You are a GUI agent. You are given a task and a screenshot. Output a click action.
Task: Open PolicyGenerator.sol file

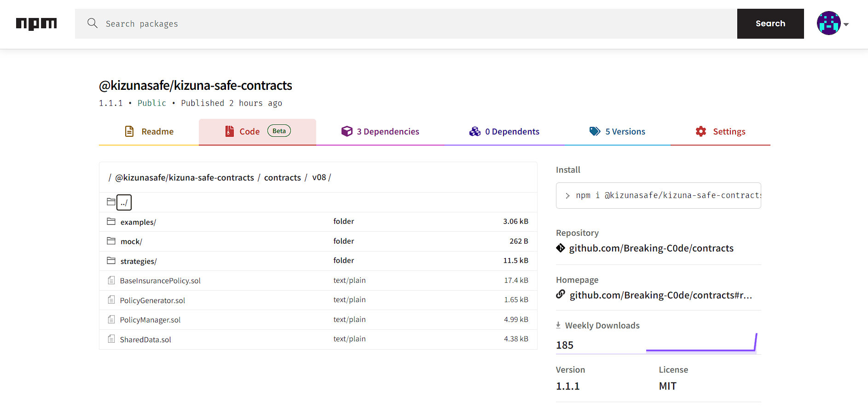tap(152, 300)
